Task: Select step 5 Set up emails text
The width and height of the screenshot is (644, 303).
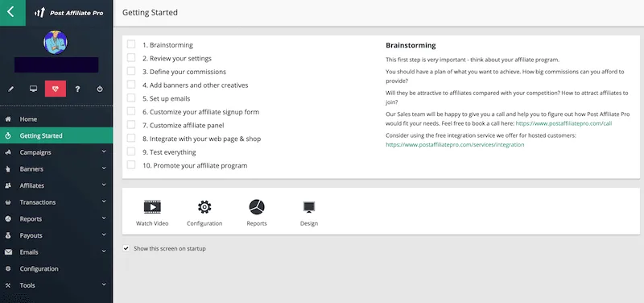Action: [167, 98]
